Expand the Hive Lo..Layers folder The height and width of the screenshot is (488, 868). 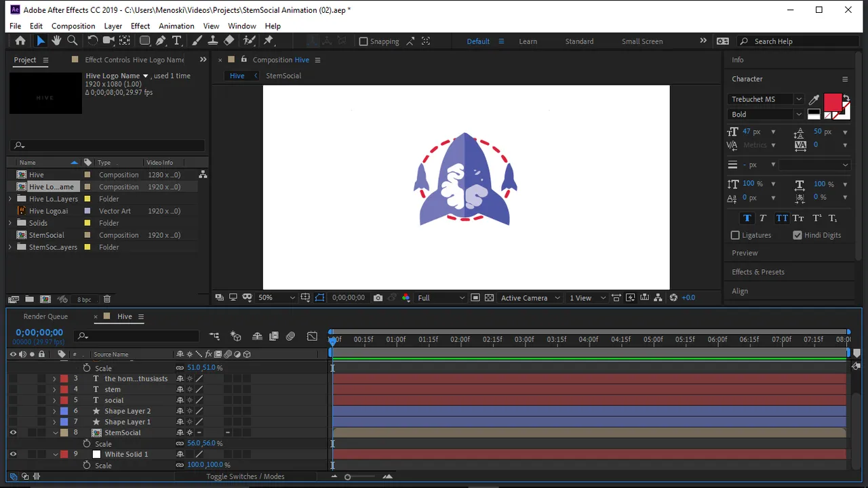click(10, 199)
